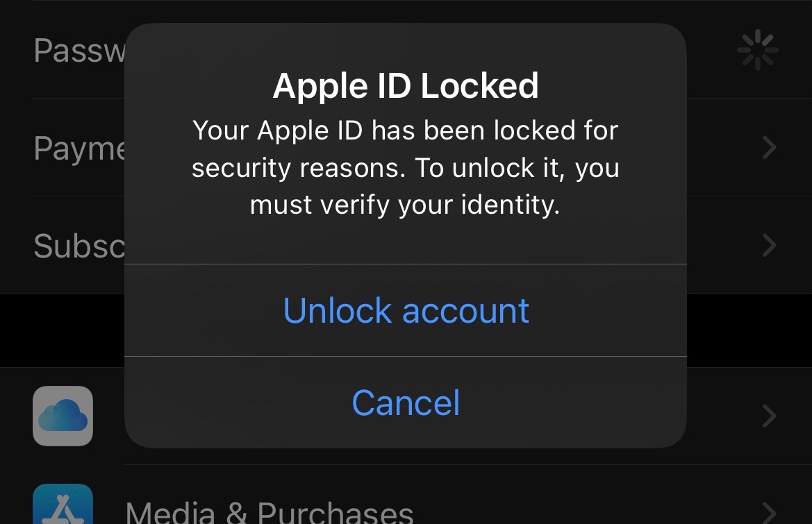Select the partially hidden Payment row label

pos(79,149)
